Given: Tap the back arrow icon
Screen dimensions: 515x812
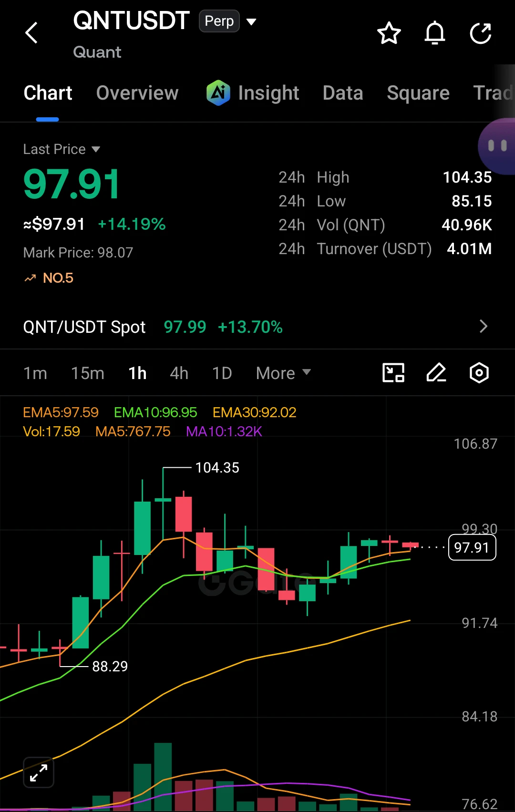Looking at the screenshot, I should click(x=31, y=33).
